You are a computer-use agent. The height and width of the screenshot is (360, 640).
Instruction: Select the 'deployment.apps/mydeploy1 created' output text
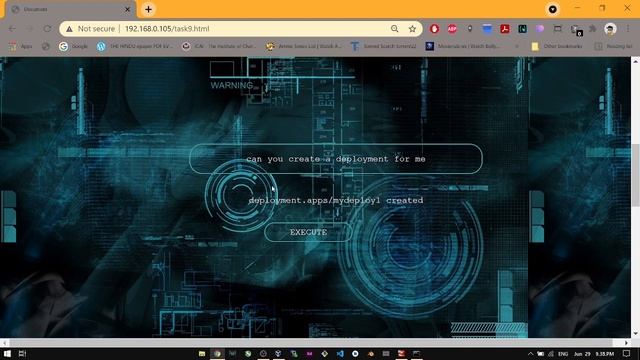(x=336, y=200)
